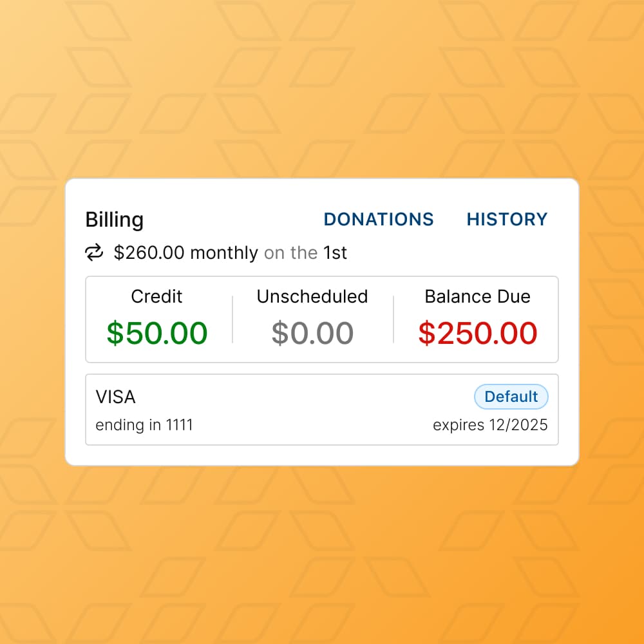
Task: Select the Credit amount of $50.00
Action: point(156,333)
